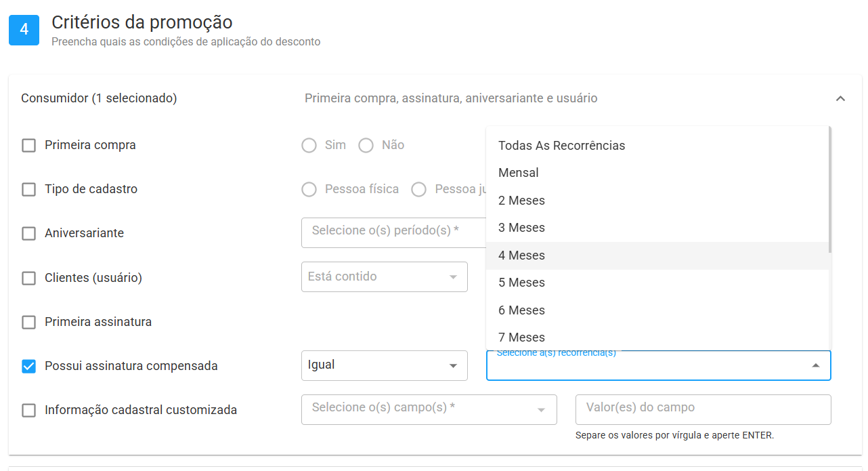
Task: Choose the Pessoa física radio option
Action: [309, 190]
